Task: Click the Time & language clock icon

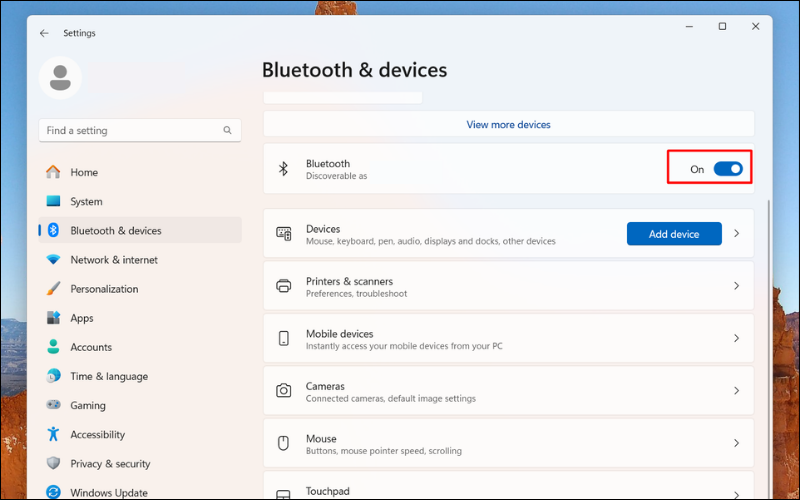Action: tap(53, 376)
